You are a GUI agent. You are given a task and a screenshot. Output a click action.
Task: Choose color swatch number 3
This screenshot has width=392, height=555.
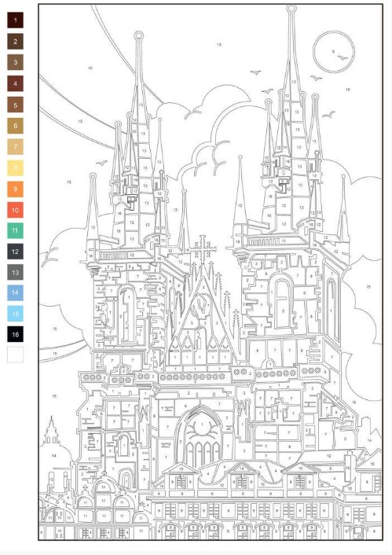(15, 62)
